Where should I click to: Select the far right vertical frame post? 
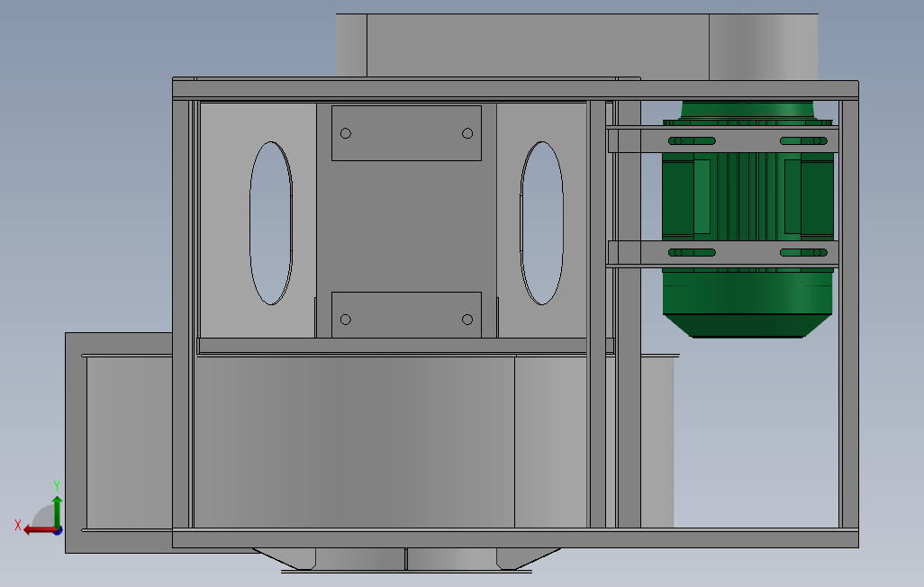pyautogui.click(x=848, y=313)
